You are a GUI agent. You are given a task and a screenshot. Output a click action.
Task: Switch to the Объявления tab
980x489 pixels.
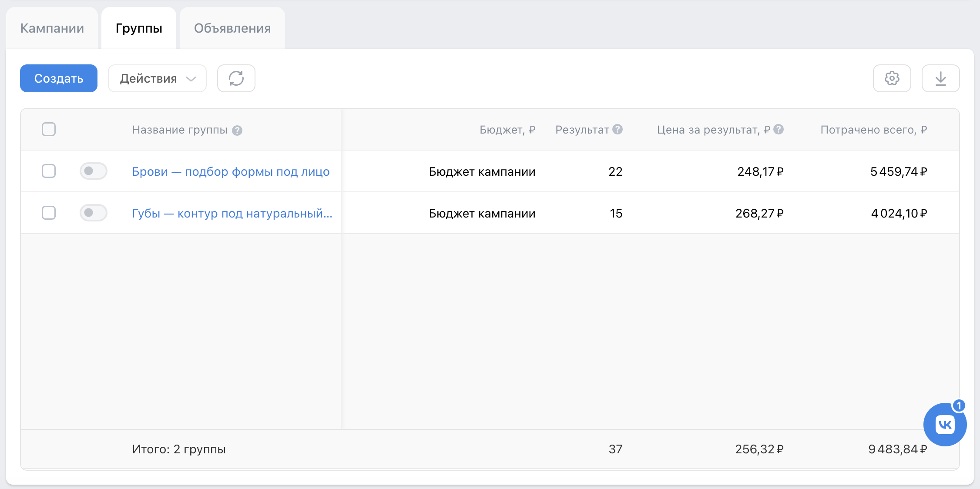coord(232,28)
